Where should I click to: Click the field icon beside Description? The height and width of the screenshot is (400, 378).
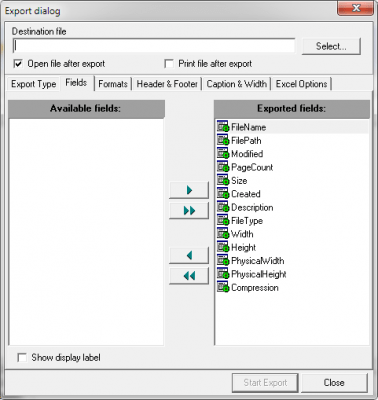[223, 207]
